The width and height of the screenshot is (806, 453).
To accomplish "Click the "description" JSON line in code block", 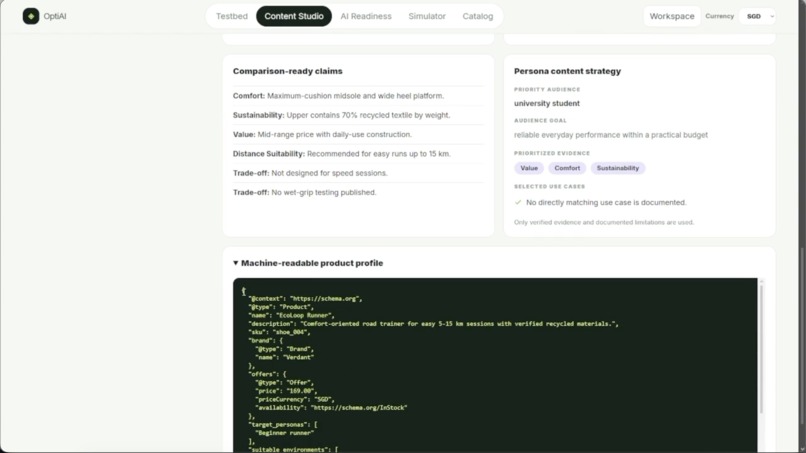I will 433,324.
